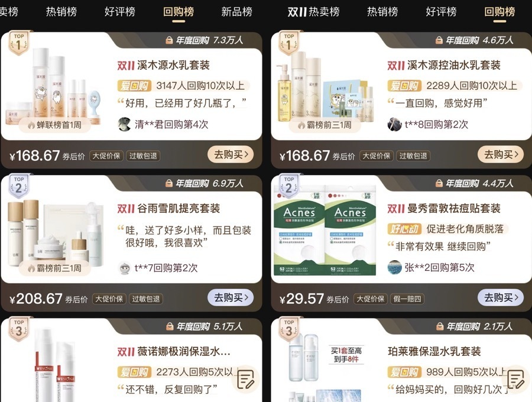Tap 假一赔四 tag on 曼秀雷敦 card
The width and height of the screenshot is (532, 402).
407,299
